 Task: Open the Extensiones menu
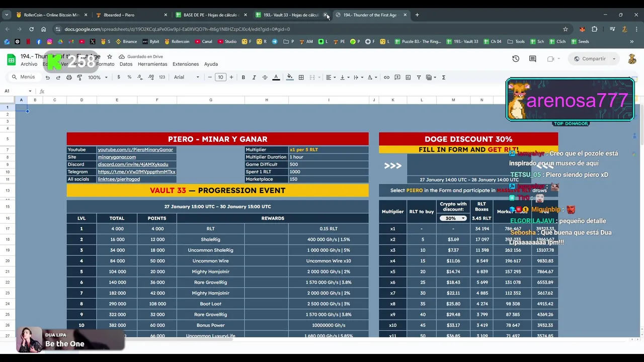(x=186, y=64)
